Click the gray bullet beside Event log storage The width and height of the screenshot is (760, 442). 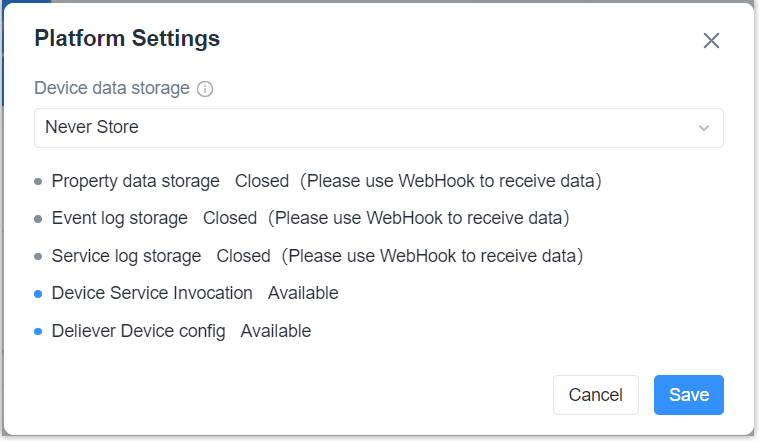point(38,219)
